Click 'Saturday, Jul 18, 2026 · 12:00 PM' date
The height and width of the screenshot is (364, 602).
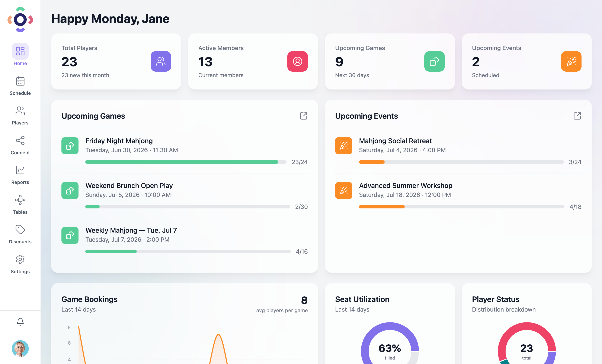pos(405,195)
